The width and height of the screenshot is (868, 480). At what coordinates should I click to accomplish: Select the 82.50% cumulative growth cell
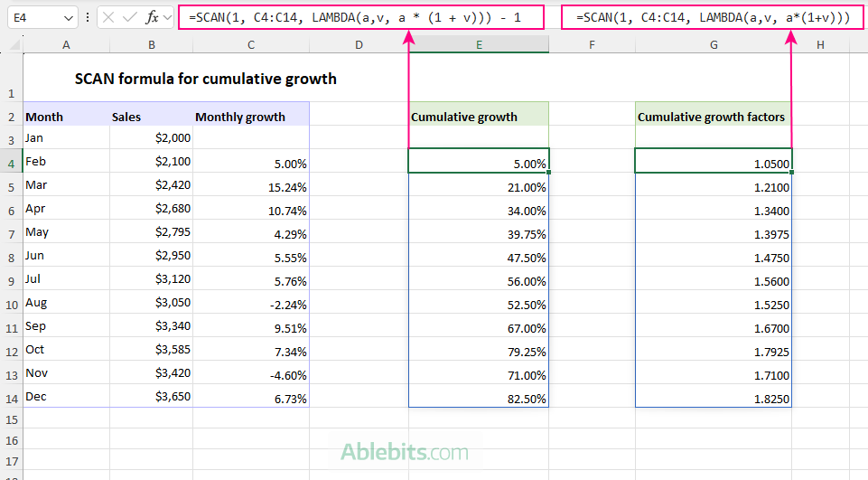click(479, 396)
